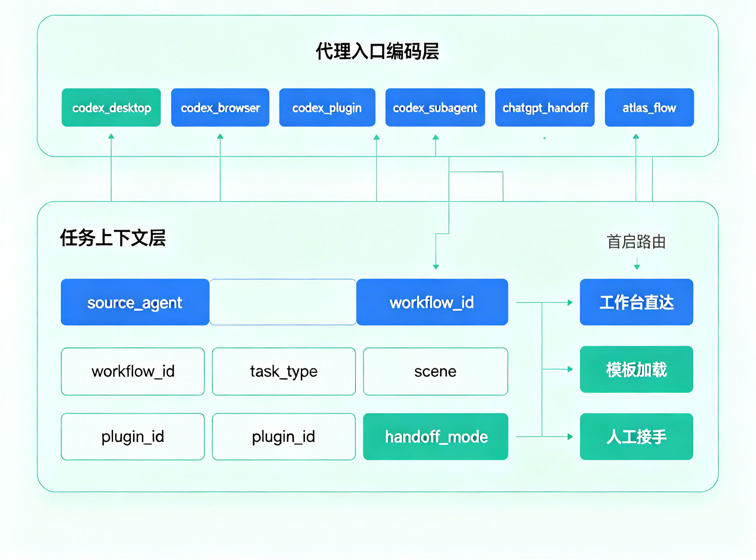Click the green handoff_mode block
The width and height of the screenshot is (756, 560).
pyautogui.click(x=436, y=437)
